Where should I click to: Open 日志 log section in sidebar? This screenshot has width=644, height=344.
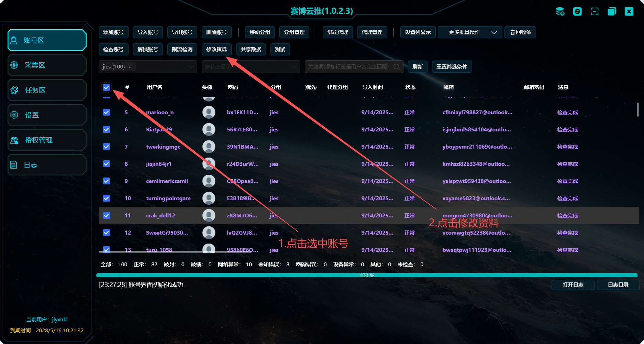pyautogui.click(x=47, y=165)
